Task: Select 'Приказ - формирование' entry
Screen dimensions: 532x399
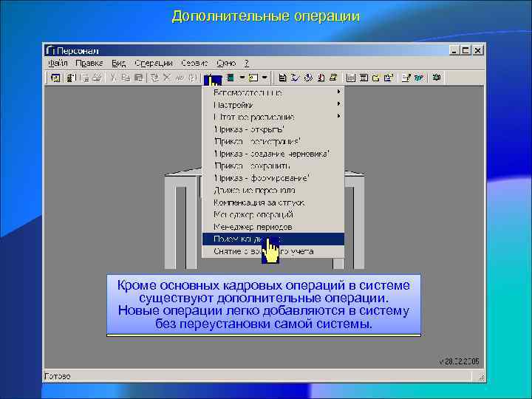Action: tap(273, 178)
